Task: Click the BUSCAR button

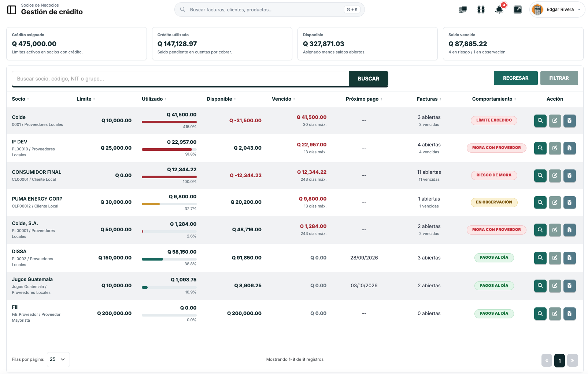Action: click(x=369, y=79)
